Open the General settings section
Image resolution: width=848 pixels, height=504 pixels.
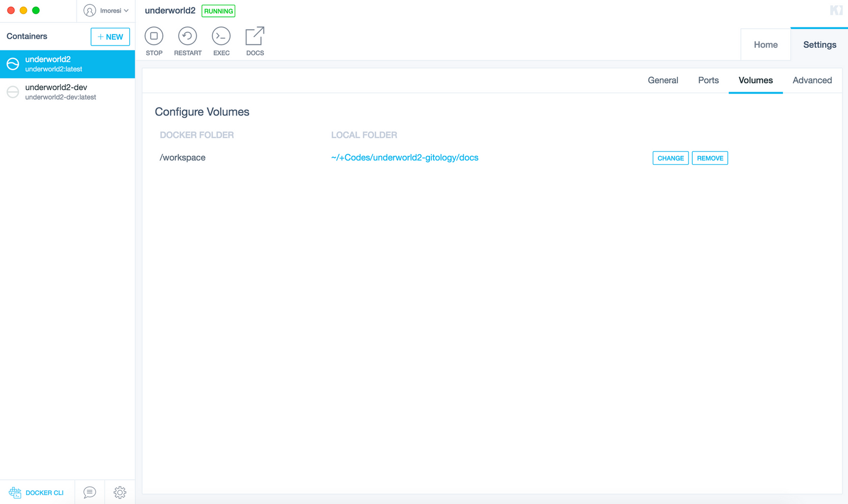pos(662,80)
